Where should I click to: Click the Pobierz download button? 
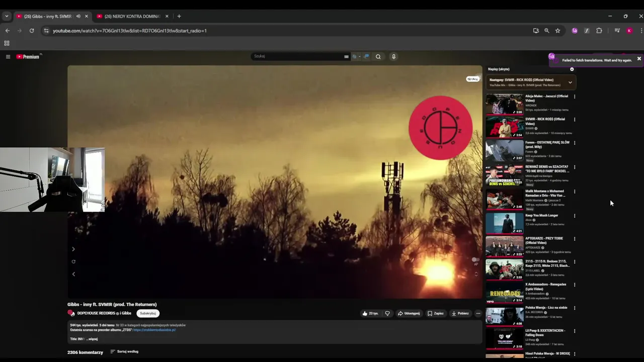click(460, 313)
